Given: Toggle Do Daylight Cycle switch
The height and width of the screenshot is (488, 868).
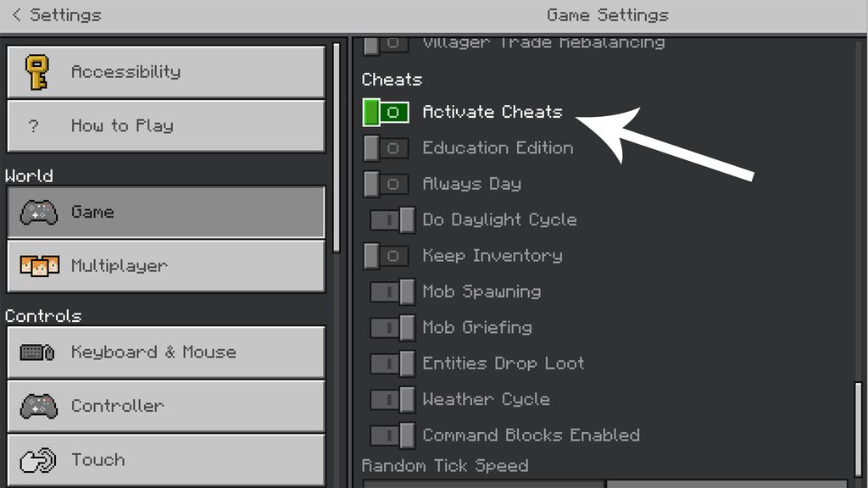Looking at the screenshot, I should click(x=392, y=220).
